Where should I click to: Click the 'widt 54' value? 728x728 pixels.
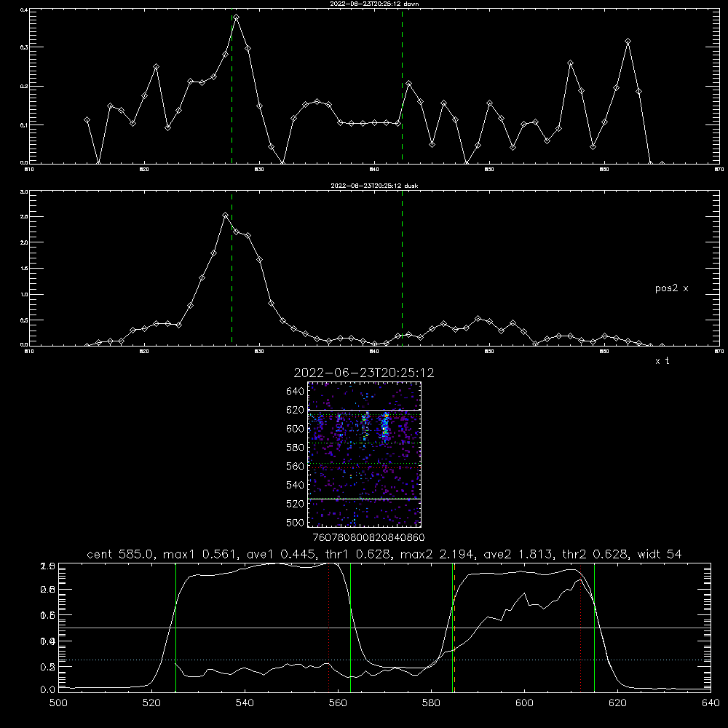pos(660,554)
